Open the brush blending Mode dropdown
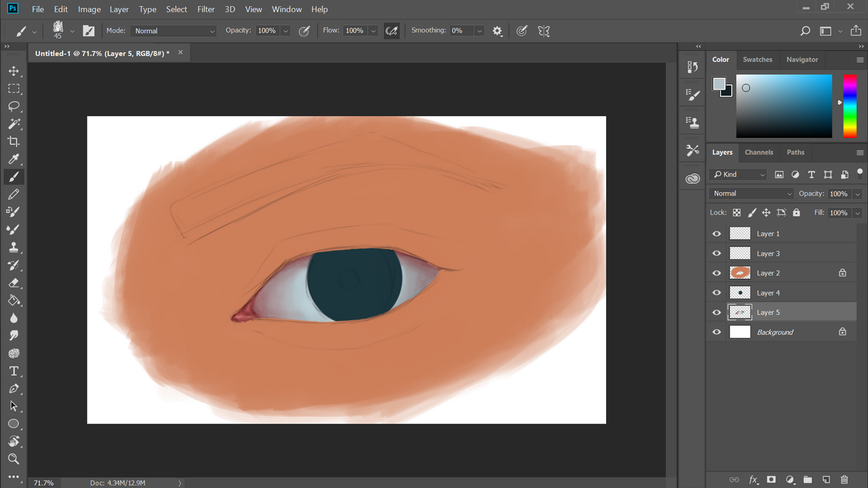 pyautogui.click(x=174, y=31)
